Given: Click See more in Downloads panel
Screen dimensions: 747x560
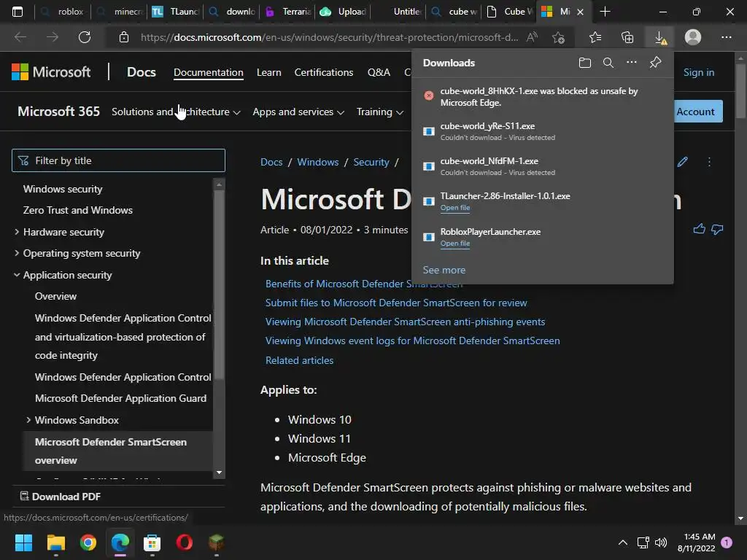Looking at the screenshot, I should coord(444,270).
